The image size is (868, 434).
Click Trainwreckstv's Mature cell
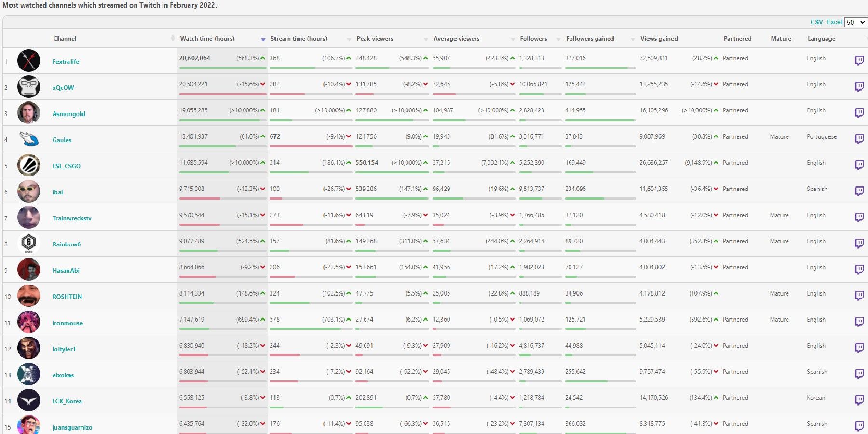779,215
